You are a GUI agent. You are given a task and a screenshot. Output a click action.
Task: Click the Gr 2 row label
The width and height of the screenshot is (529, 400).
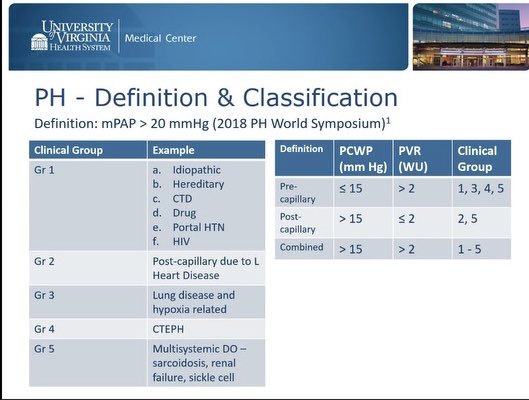point(44,261)
